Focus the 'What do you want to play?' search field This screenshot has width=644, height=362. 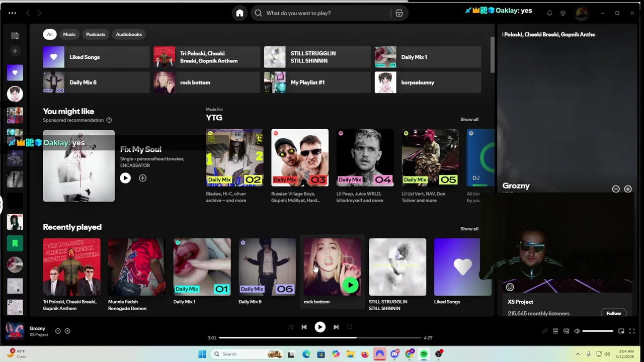pyautogui.click(x=322, y=13)
